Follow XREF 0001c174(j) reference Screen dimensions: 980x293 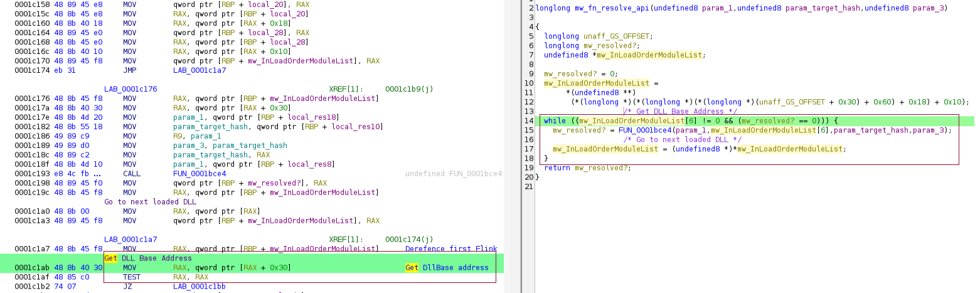(409, 239)
